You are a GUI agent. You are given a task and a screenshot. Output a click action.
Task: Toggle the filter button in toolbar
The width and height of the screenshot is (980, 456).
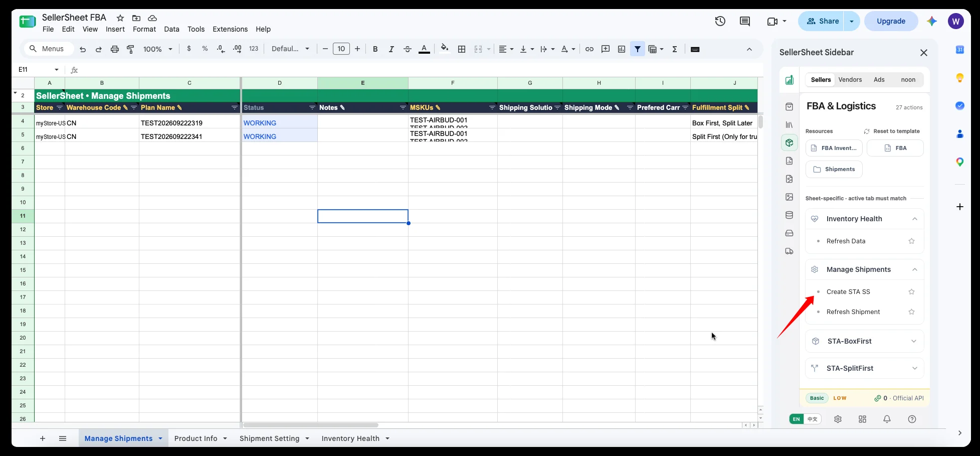click(x=638, y=49)
